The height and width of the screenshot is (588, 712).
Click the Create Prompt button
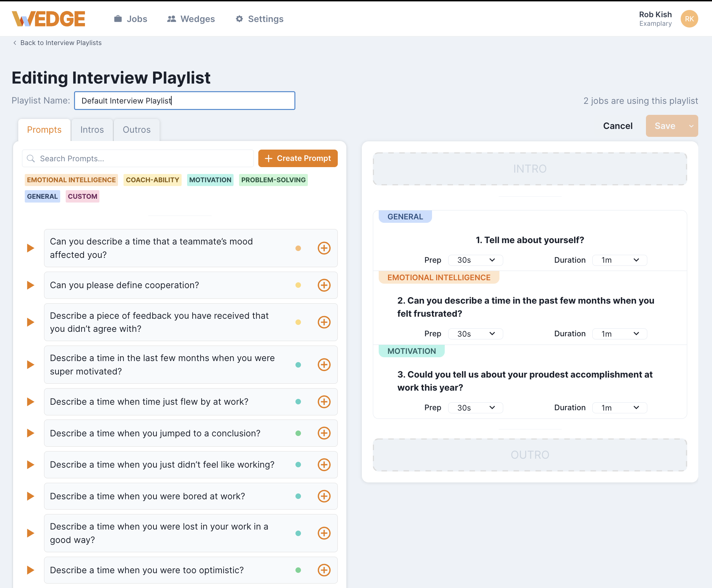point(298,159)
